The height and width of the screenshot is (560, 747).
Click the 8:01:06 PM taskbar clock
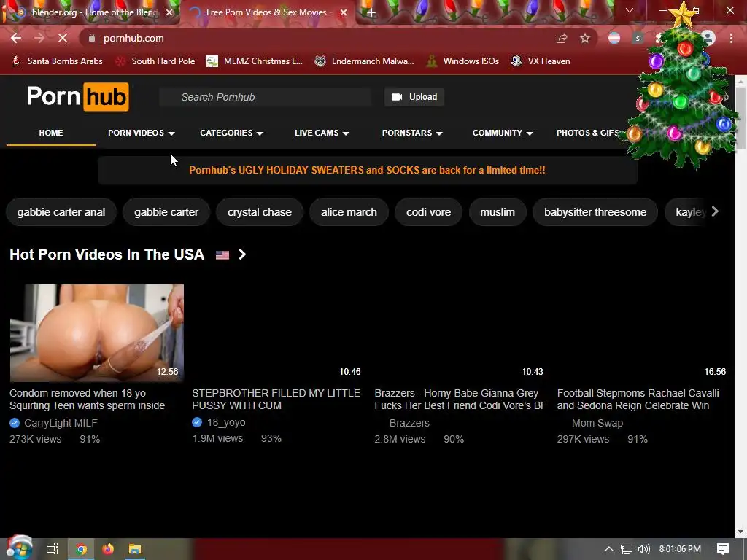[x=680, y=549]
